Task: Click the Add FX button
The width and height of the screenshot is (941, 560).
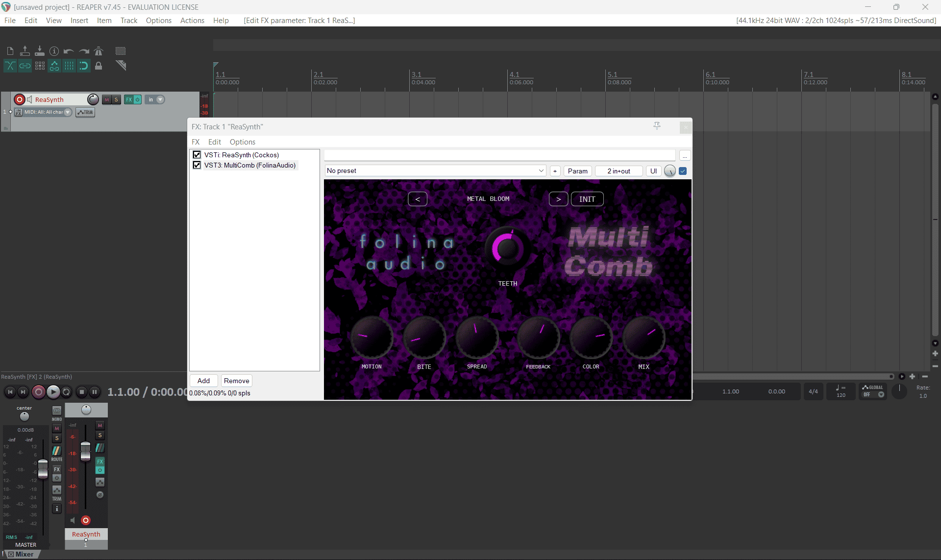Action: pos(203,381)
